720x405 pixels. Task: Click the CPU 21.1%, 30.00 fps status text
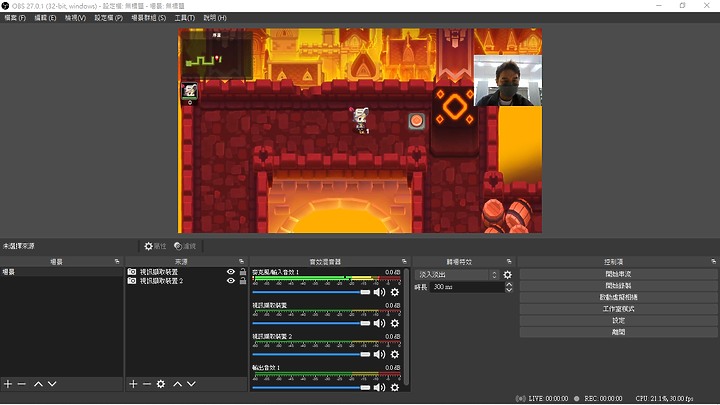tap(664, 399)
